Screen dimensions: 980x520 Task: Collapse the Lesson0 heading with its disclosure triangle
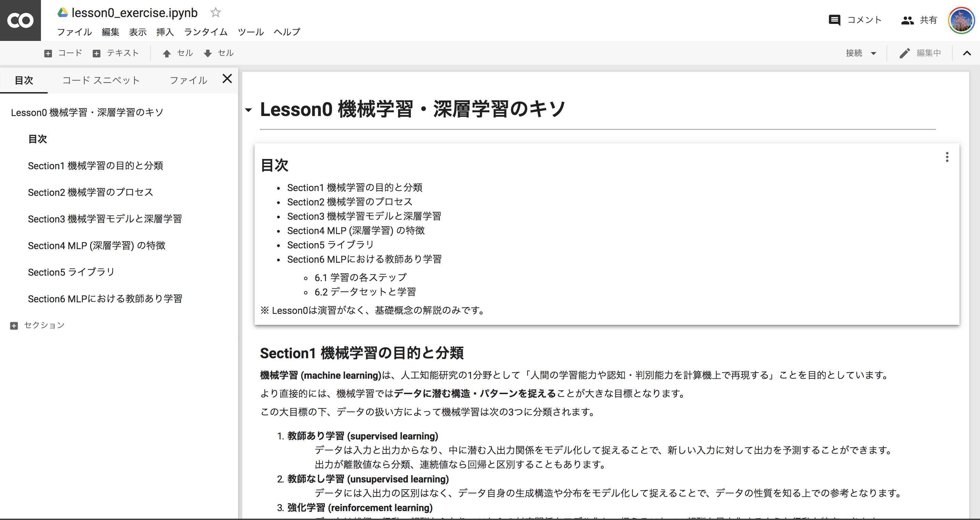pos(249,110)
